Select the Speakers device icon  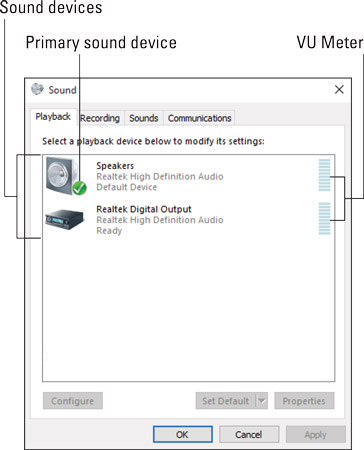66,176
